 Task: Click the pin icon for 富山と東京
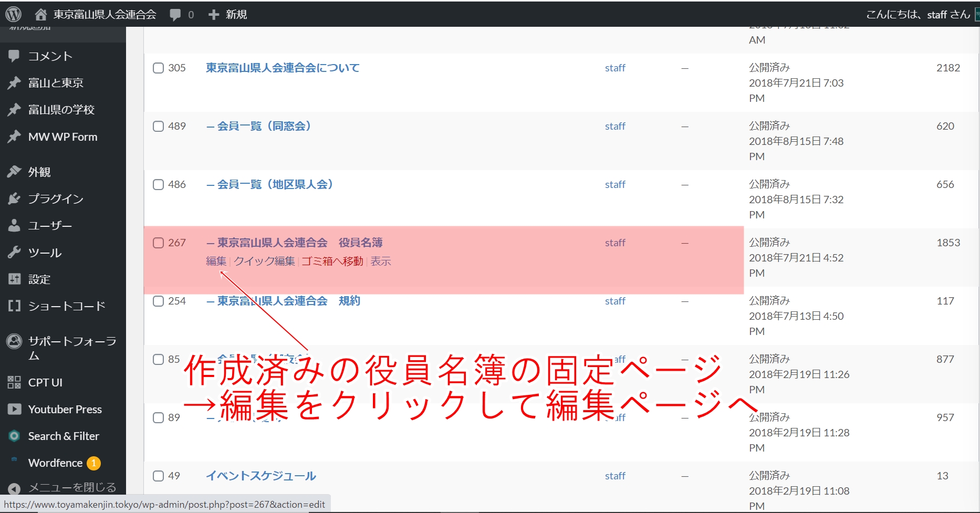14,82
